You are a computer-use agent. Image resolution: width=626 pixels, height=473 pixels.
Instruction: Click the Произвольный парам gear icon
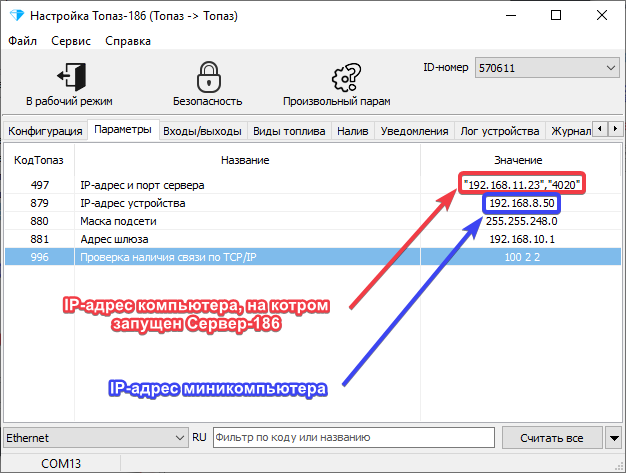point(346,77)
